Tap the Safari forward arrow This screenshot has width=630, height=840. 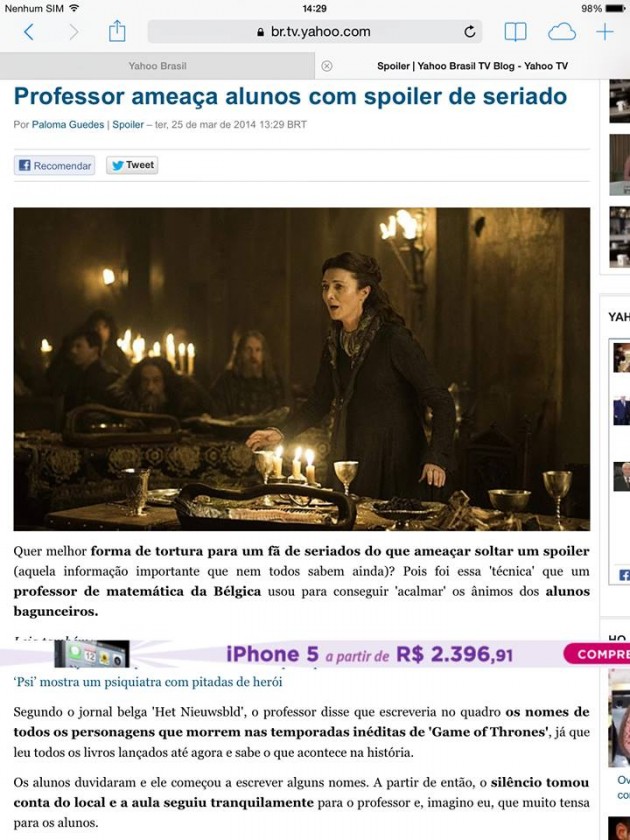(74, 32)
